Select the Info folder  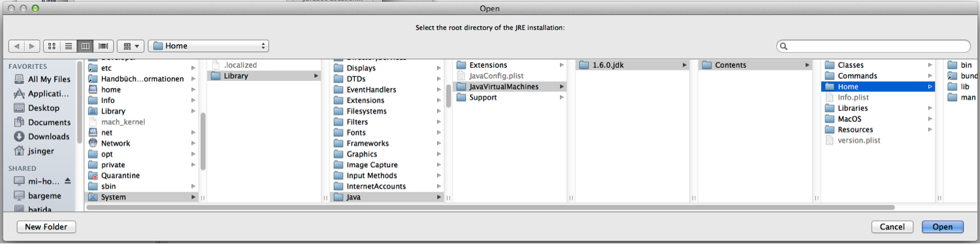tap(142, 100)
